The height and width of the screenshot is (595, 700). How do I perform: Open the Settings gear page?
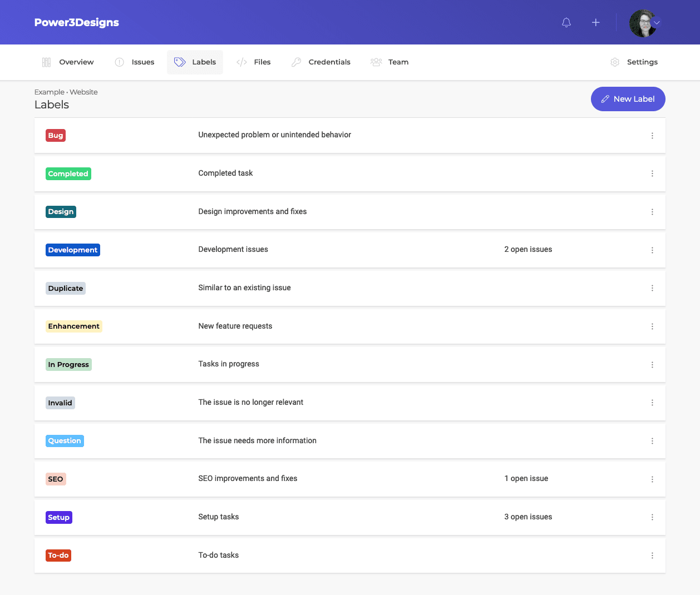[x=634, y=62]
